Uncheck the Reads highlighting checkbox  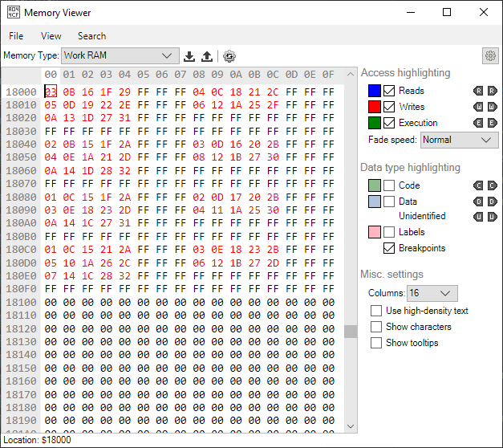pyautogui.click(x=389, y=91)
